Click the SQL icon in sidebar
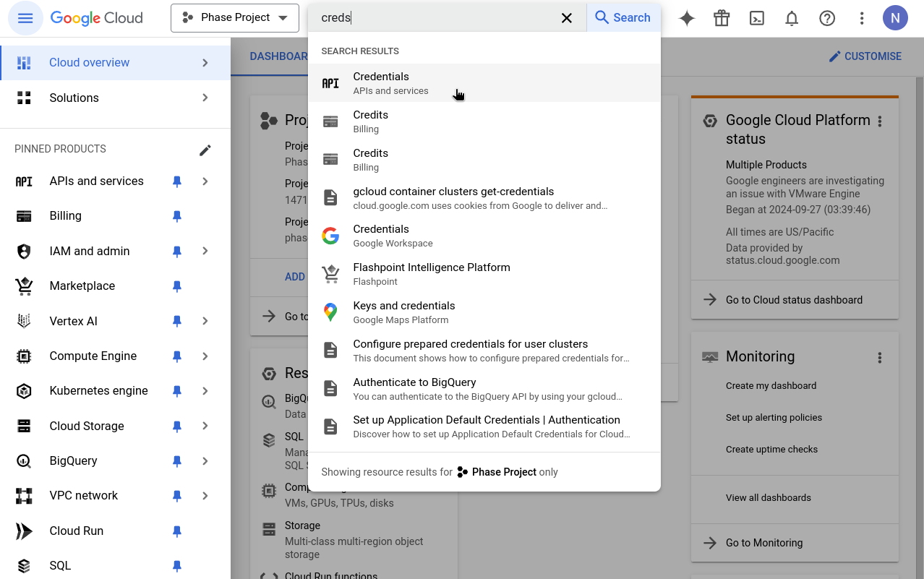 [x=24, y=565]
